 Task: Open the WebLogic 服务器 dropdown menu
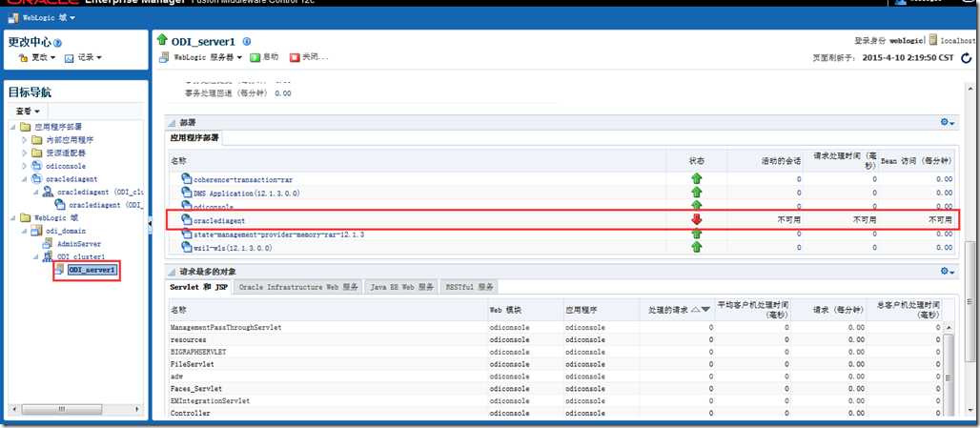(x=208, y=57)
